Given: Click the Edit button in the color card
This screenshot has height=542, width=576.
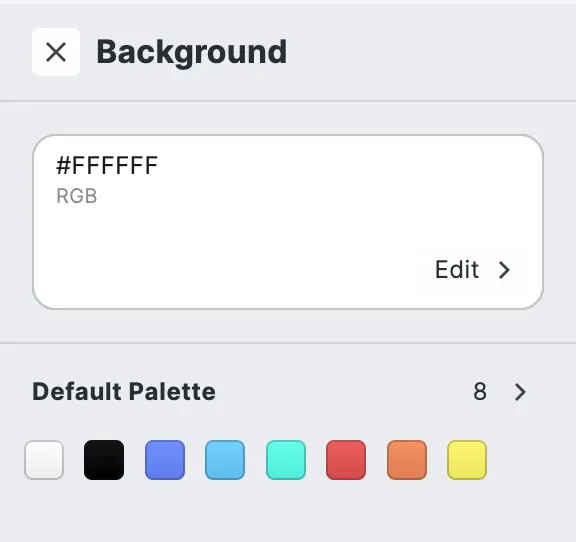Looking at the screenshot, I should pos(473,270).
